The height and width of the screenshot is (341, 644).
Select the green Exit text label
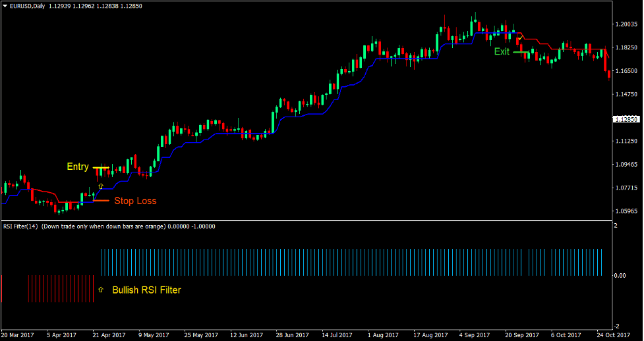[x=502, y=52]
